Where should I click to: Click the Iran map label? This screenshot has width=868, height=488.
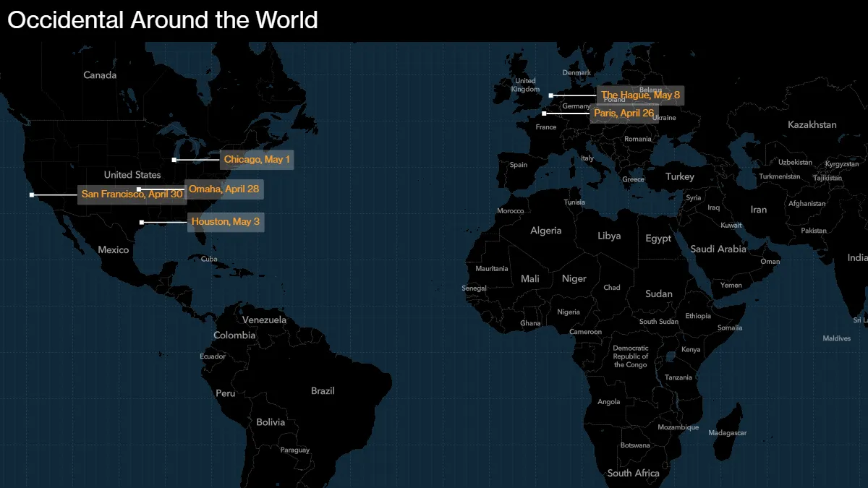click(x=759, y=210)
